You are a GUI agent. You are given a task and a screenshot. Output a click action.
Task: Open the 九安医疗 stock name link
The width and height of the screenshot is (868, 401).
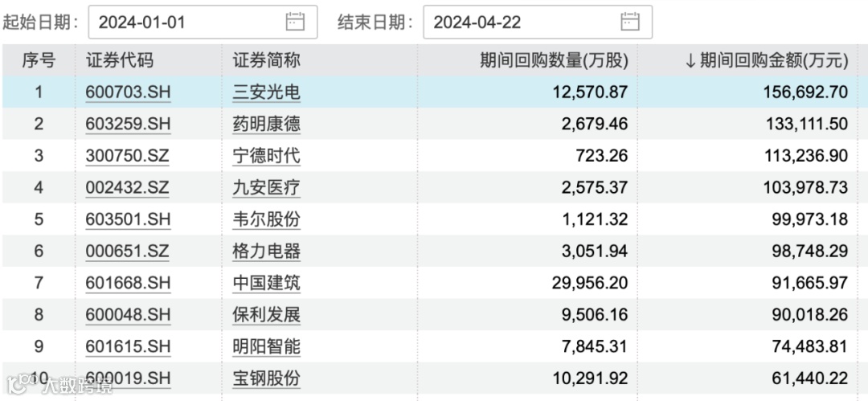266,188
